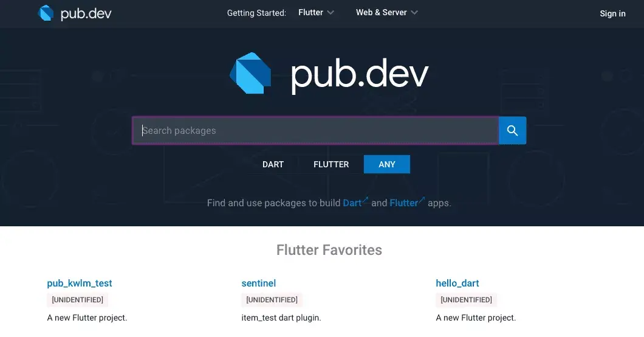This screenshot has height=337, width=644.
Task: Click the 'Getting Started:' label
Action: pyautogui.click(x=257, y=13)
